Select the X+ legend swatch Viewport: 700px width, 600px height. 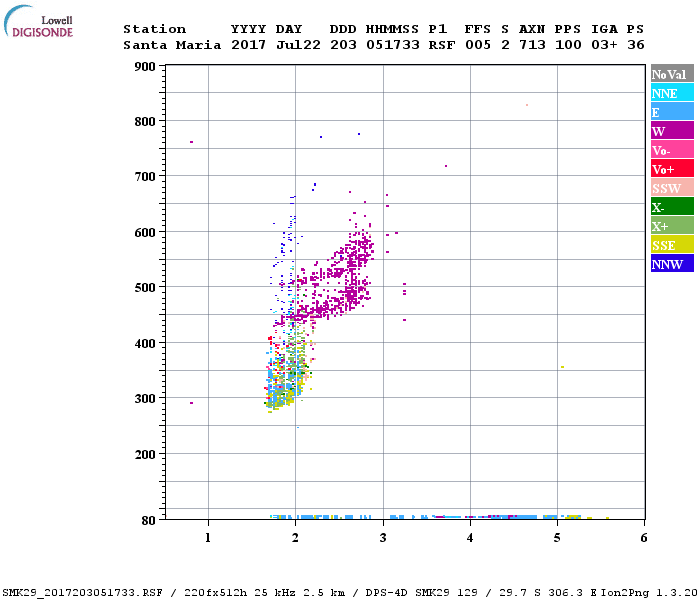click(672, 225)
